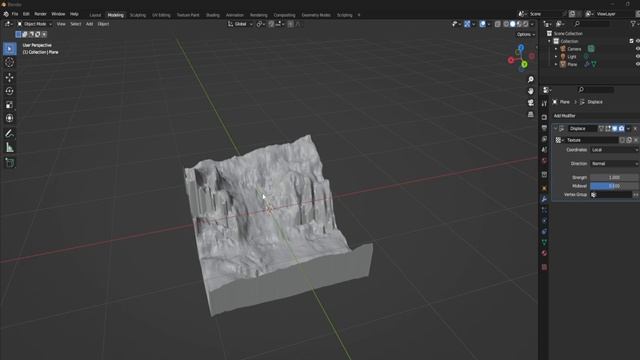
Task: Open the Texture properties tab
Action: click(x=544, y=267)
